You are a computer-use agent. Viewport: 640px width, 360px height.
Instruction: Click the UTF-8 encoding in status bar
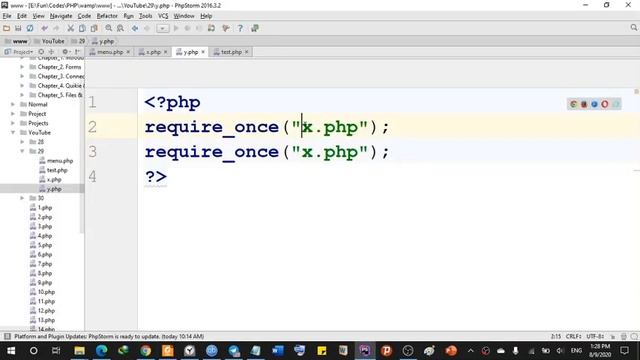click(x=595, y=336)
